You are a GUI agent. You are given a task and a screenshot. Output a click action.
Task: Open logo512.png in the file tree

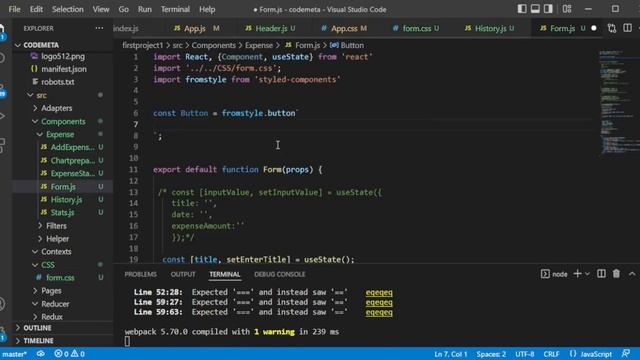(63, 56)
